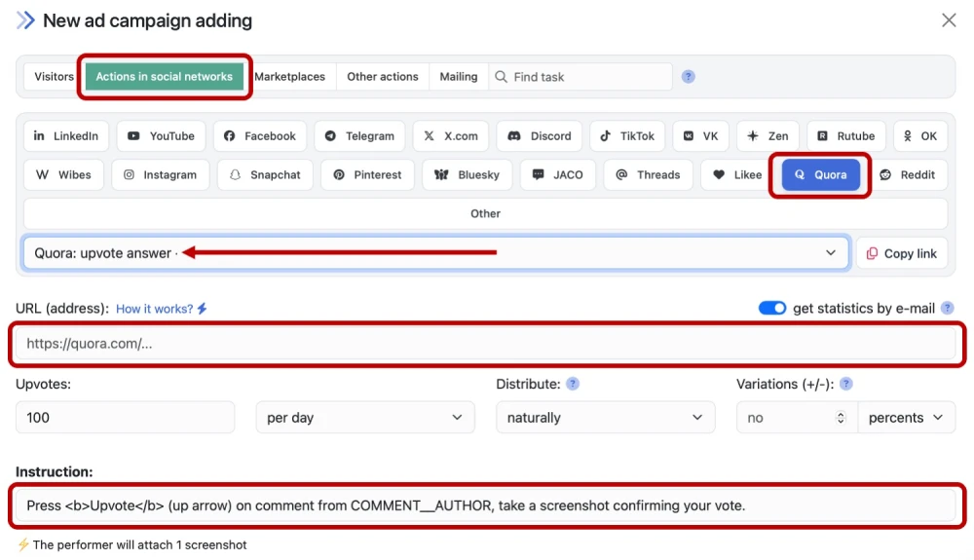974x560 pixels.
Task: Choose the JACO network button
Action: 558,175
